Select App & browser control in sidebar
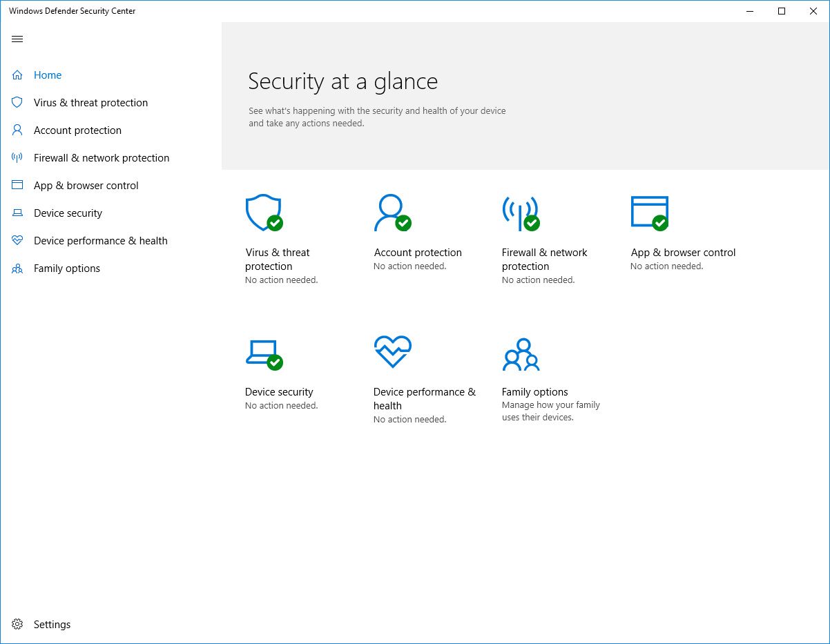Viewport: 830px width, 644px height. pos(86,185)
